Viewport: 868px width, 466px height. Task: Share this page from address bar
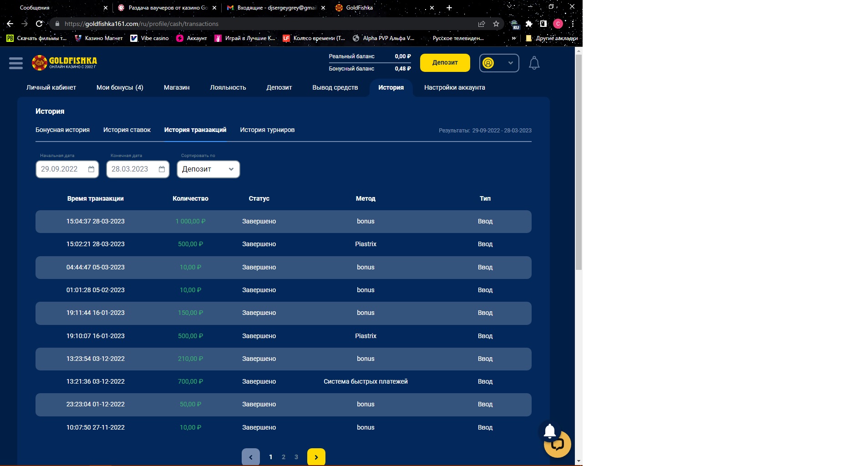click(x=482, y=24)
